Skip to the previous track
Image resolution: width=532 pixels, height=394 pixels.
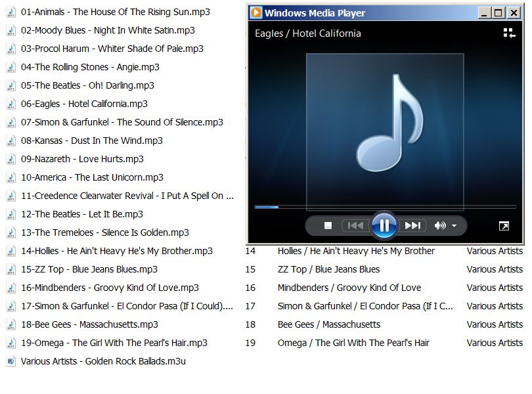pyautogui.click(x=355, y=226)
